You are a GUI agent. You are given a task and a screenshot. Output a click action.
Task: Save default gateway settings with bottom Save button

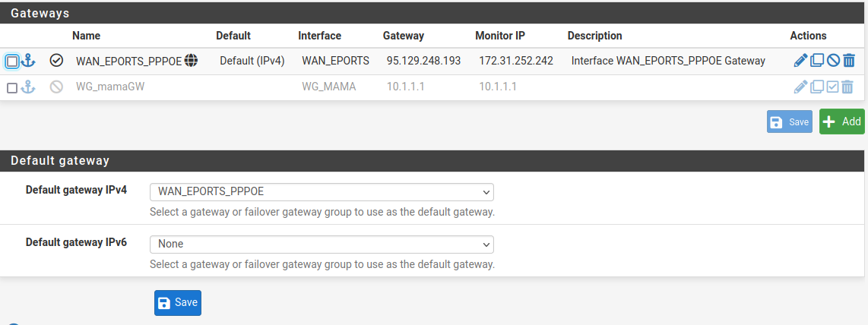click(x=178, y=302)
